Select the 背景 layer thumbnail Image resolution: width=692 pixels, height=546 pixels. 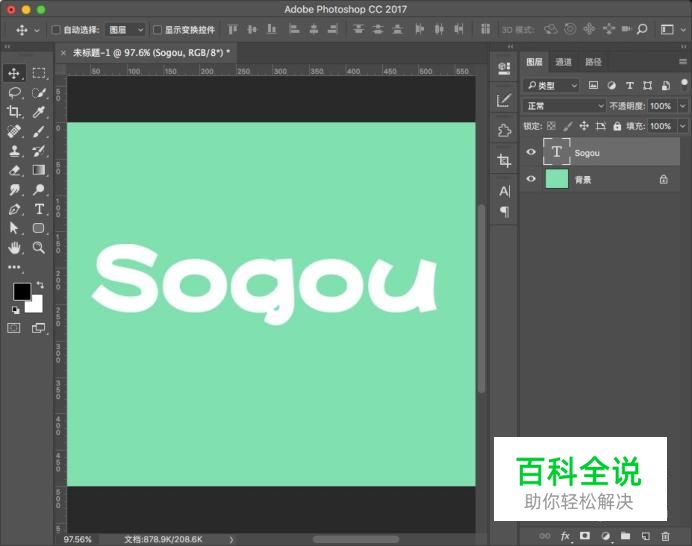point(556,180)
